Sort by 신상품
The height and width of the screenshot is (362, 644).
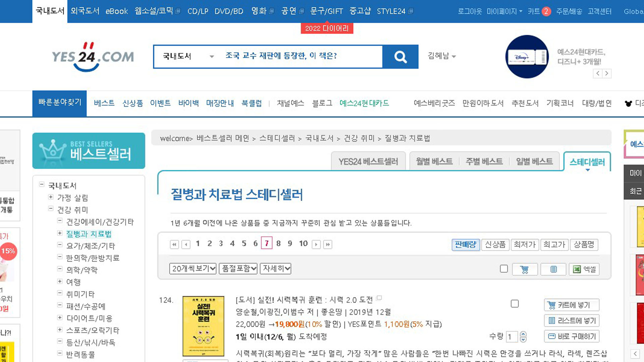point(495,245)
